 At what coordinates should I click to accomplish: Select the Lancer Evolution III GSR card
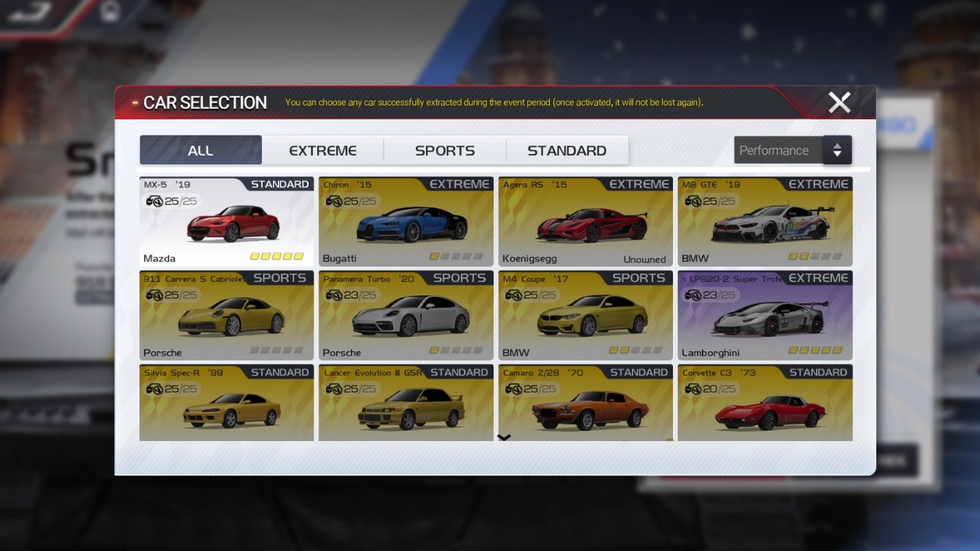pos(406,403)
